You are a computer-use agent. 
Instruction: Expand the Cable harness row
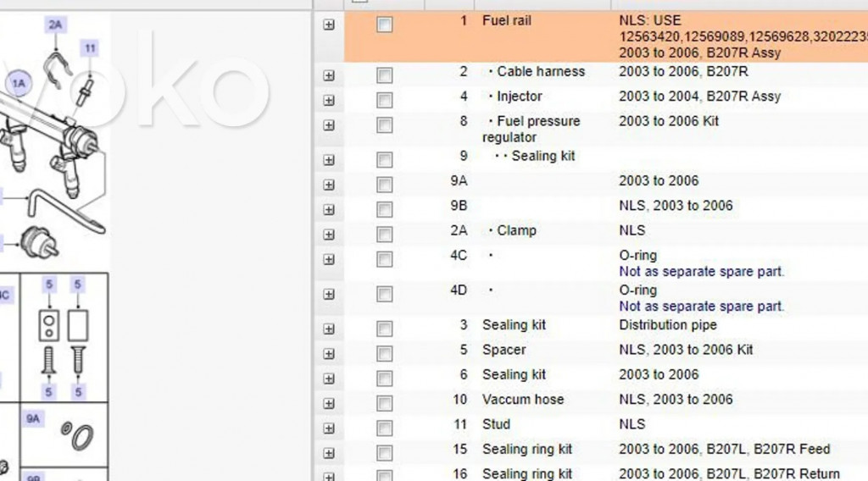pos(329,75)
